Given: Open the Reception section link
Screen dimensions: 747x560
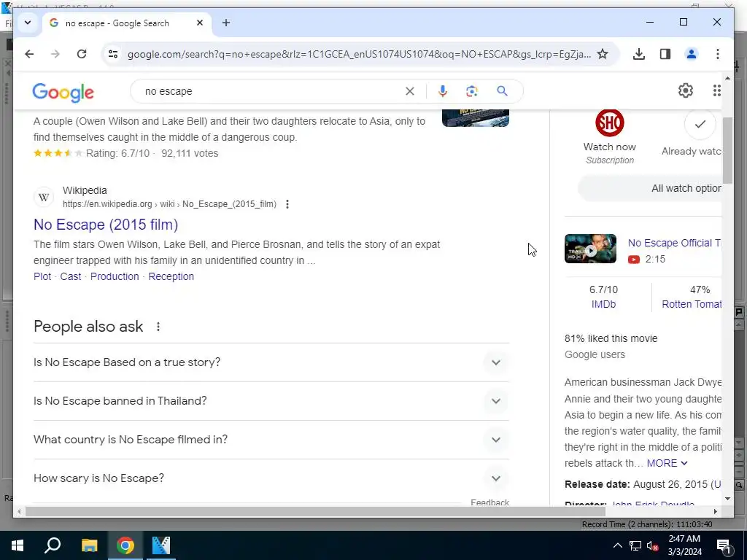Looking at the screenshot, I should tap(171, 276).
